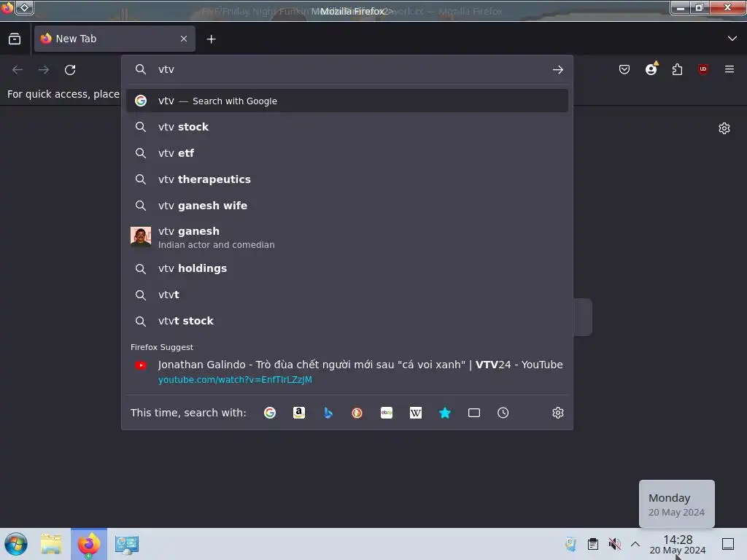This screenshot has width=747, height=560.
Task: Search this time with Google icon
Action: point(270,413)
